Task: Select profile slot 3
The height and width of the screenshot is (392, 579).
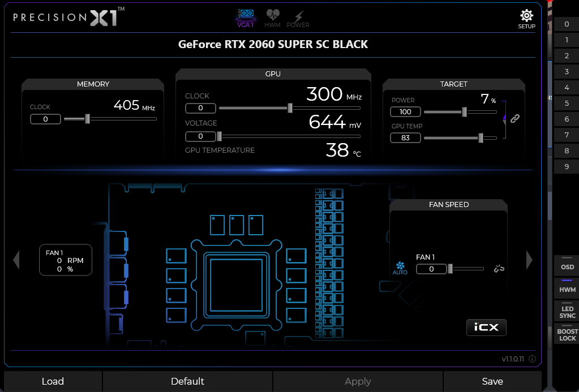Action: click(x=567, y=72)
